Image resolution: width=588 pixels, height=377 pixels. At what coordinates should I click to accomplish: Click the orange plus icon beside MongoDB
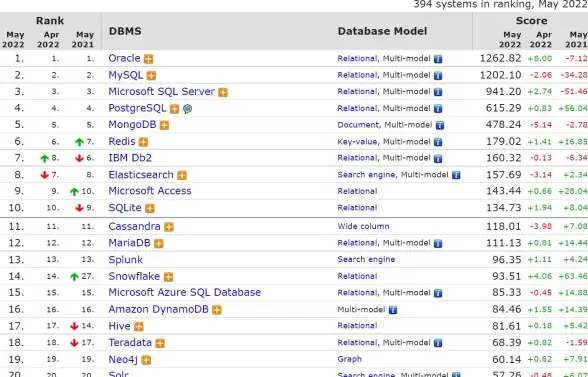pos(164,125)
